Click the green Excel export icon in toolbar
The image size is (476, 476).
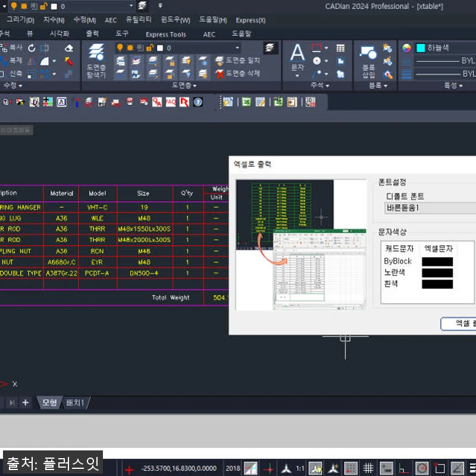(245, 102)
